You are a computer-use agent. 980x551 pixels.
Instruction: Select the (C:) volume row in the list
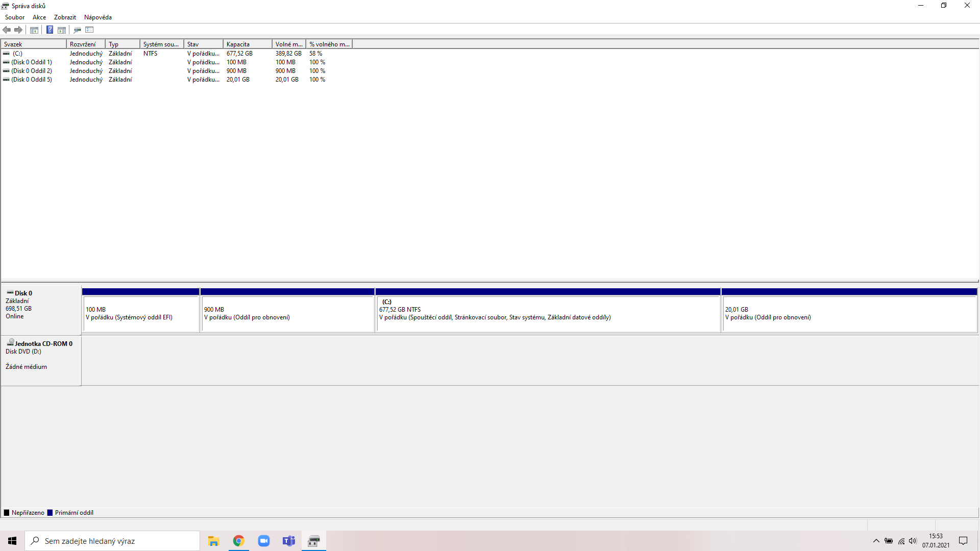pyautogui.click(x=18, y=54)
